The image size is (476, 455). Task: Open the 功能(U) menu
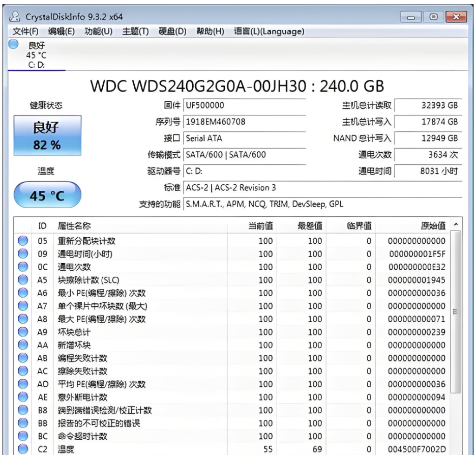tap(98, 32)
